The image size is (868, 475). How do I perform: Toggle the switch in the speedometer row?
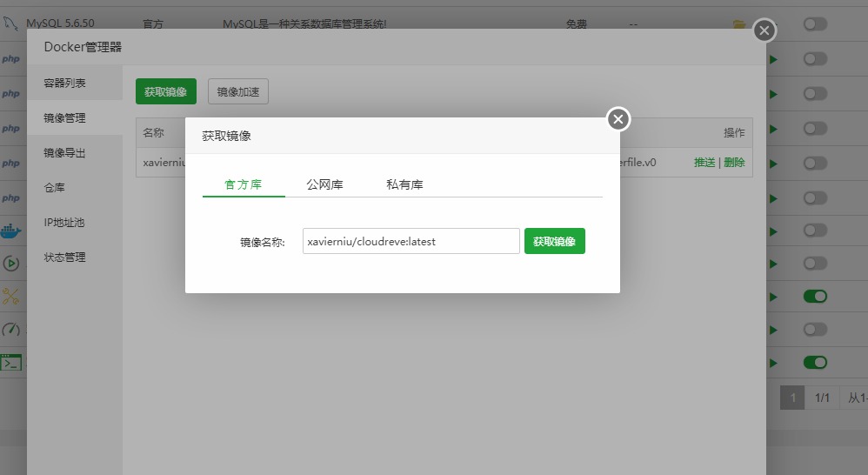[816, 330]
